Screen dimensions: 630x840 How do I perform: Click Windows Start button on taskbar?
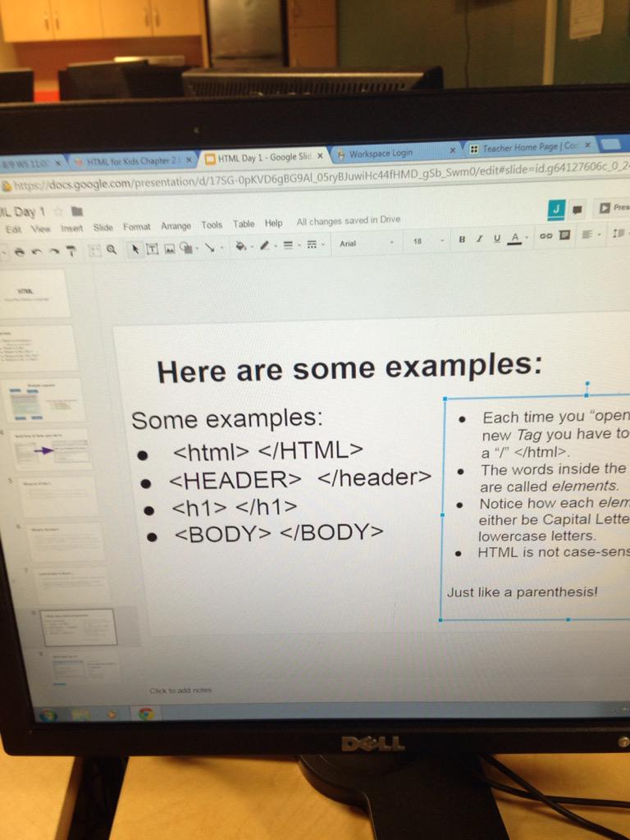point(48,714)
